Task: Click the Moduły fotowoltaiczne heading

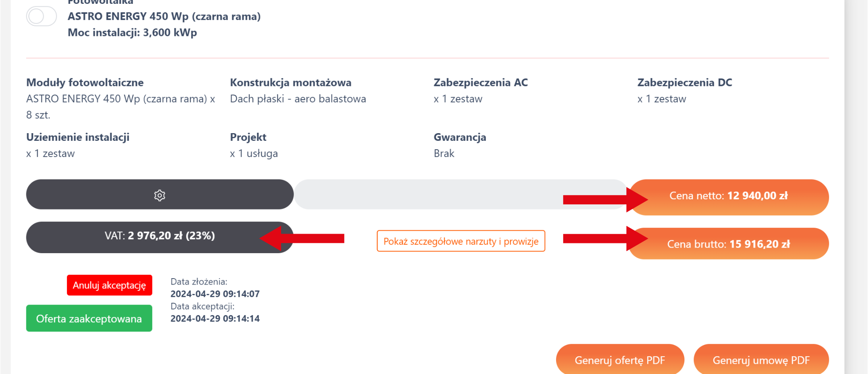Action: tap(85, 82)
